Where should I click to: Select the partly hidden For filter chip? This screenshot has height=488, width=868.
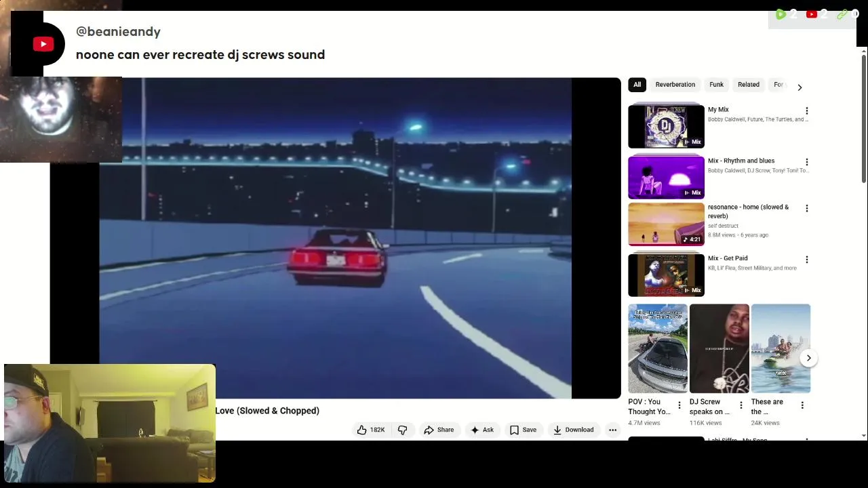point(779,85)
